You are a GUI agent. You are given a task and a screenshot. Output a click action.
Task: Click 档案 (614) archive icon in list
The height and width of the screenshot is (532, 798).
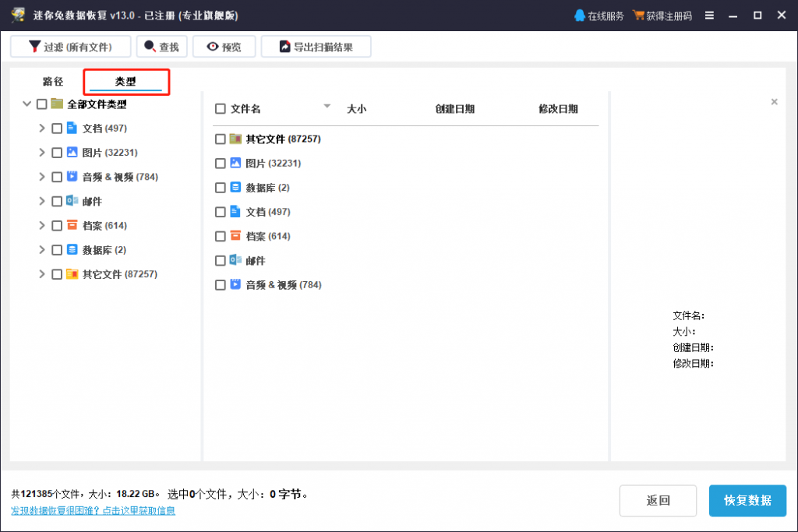[235, 235]
